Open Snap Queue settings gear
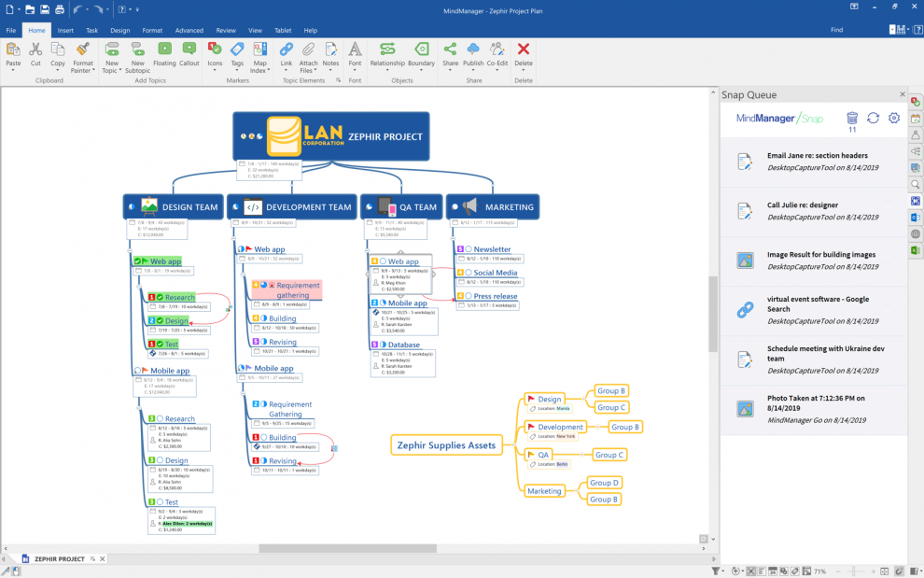924x578 pixels. [x=893, y=119]
